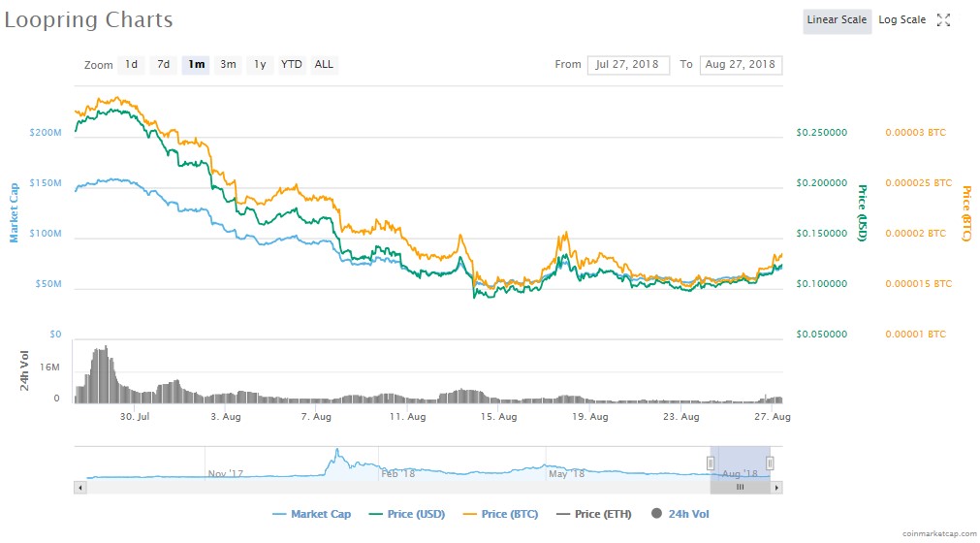The height and width of the screenshot is (543, 980).
Task: Click the 15. Aug date axis label
Action: click(x=499, y=417)
